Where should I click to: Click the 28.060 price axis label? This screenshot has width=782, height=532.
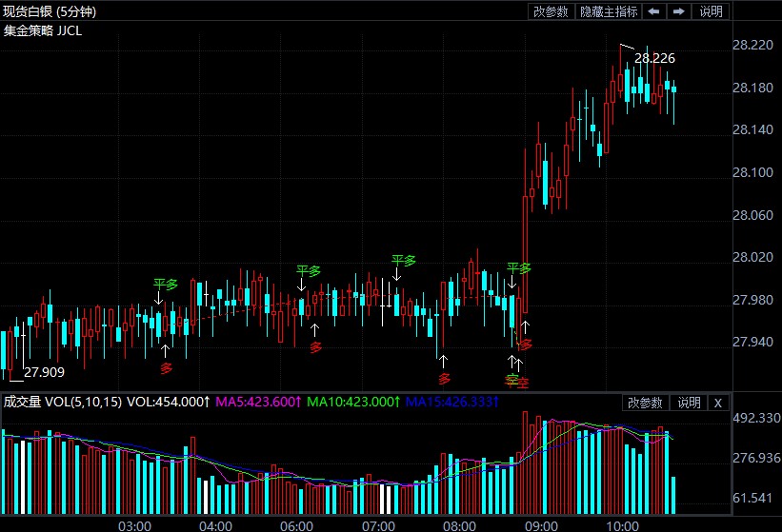[752, 215]
